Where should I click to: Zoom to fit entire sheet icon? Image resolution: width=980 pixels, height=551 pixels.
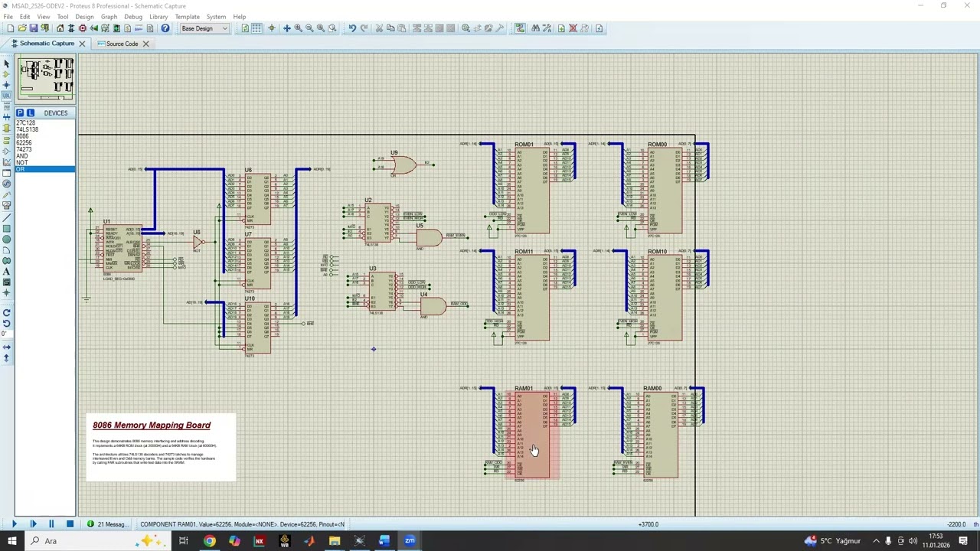pyautogui.click(x=321, y=28)
